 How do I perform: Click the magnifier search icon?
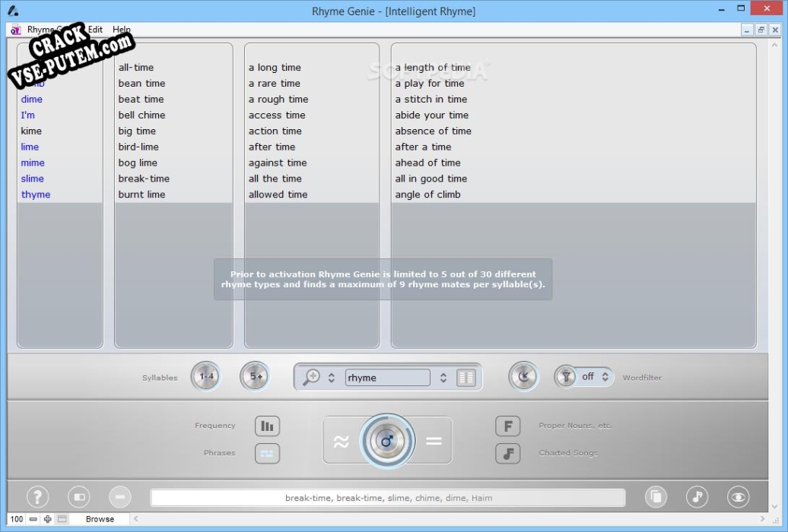(311, 378)
